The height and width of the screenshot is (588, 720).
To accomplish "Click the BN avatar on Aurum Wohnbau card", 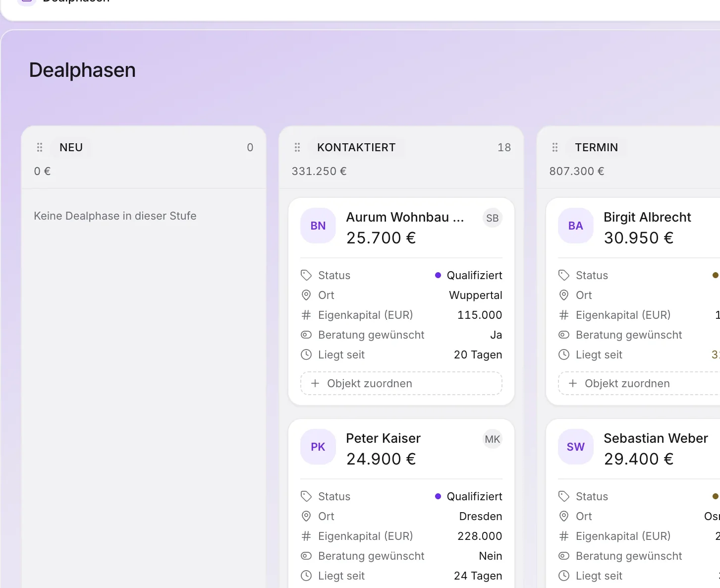I will pos(318,226).
